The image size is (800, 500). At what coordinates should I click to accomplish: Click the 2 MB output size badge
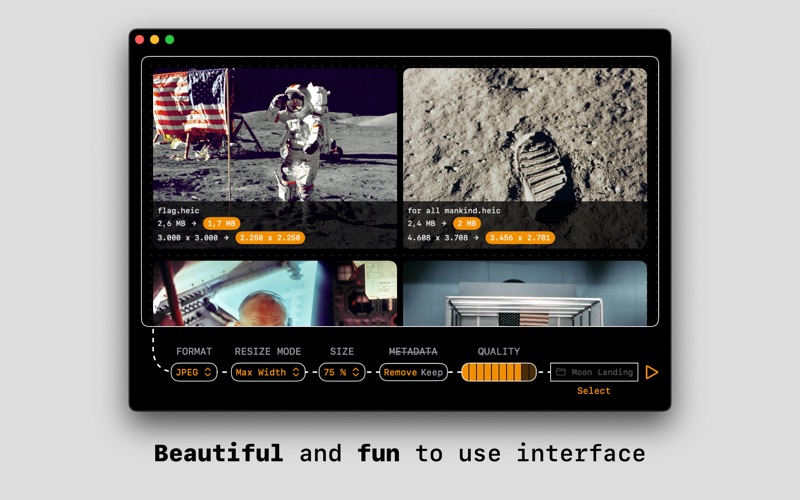point(467,223)
